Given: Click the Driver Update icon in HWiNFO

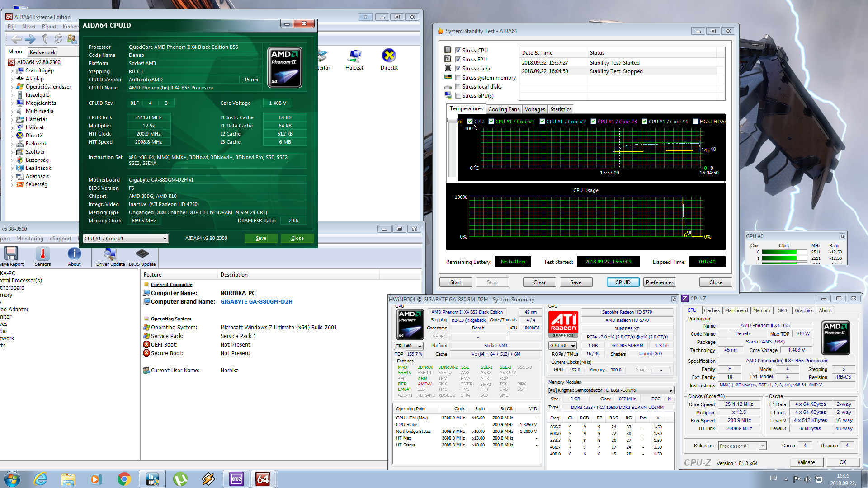Looking at the screenshot, I should (110, 257).
